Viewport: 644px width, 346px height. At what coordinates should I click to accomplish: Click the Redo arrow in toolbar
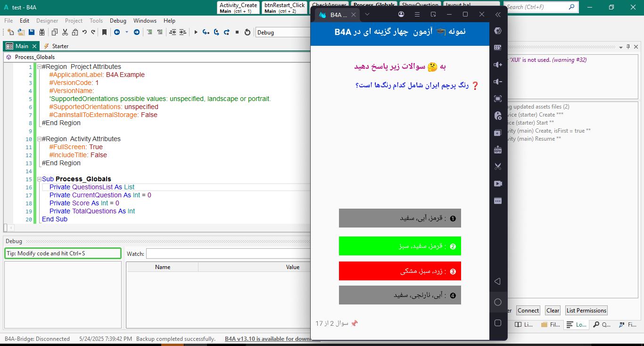point(93,32)
